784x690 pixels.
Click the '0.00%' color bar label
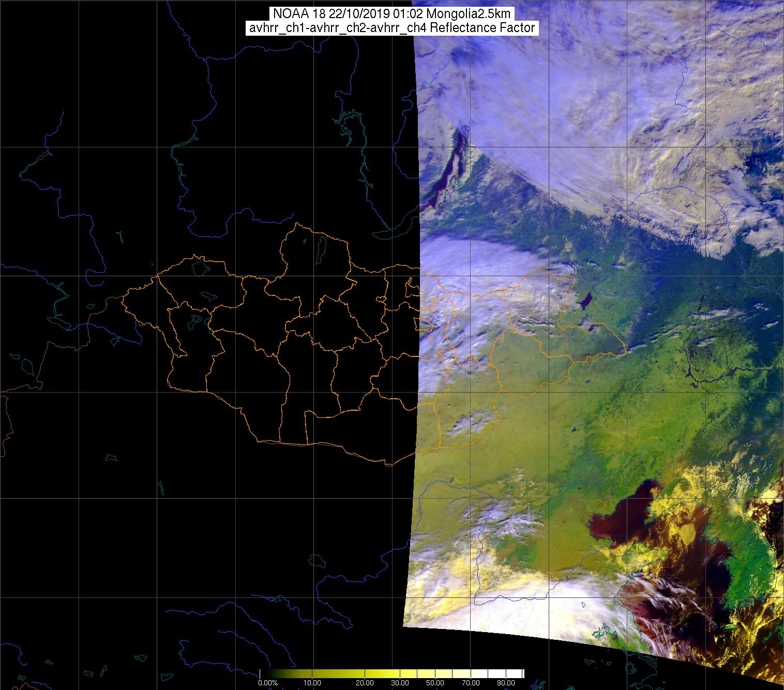[x=268, y=684]
